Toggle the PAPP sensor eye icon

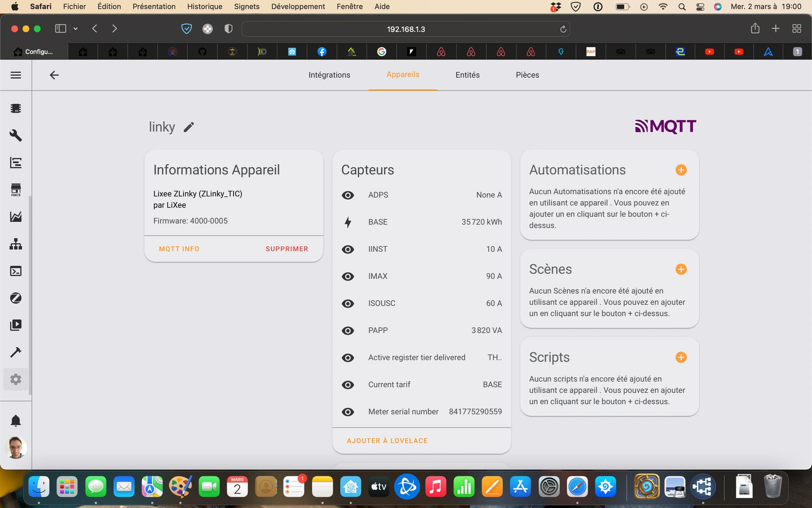[x=348, y=331]
